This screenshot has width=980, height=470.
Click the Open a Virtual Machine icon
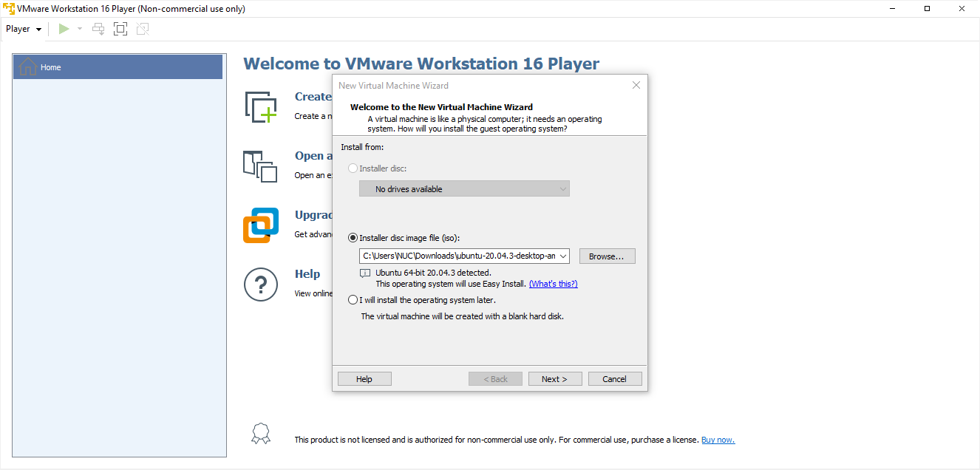coord(260,166)
